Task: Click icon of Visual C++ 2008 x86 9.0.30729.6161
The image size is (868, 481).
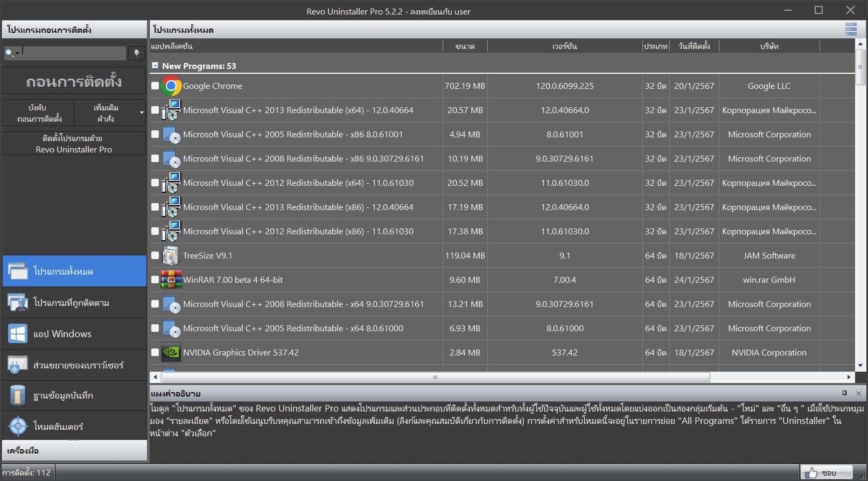Action: click(171, 158)
